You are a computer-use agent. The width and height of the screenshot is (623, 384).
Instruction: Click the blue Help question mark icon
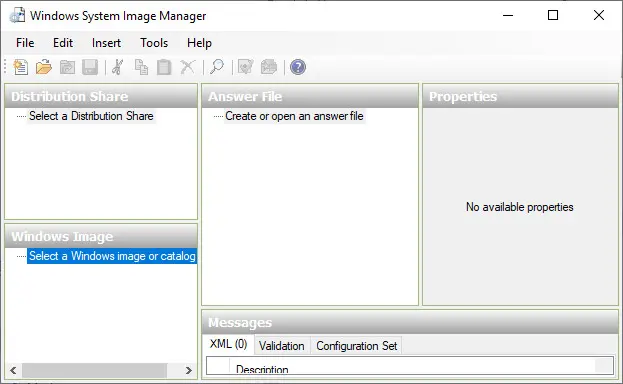click(x=298, y=67)
